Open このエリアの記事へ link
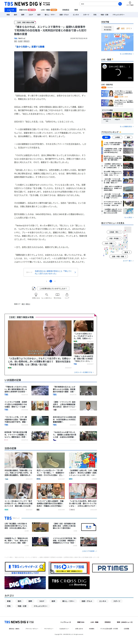Image resolution: width=138 pixels, height=644 pixels. click(x=89, y=551)
